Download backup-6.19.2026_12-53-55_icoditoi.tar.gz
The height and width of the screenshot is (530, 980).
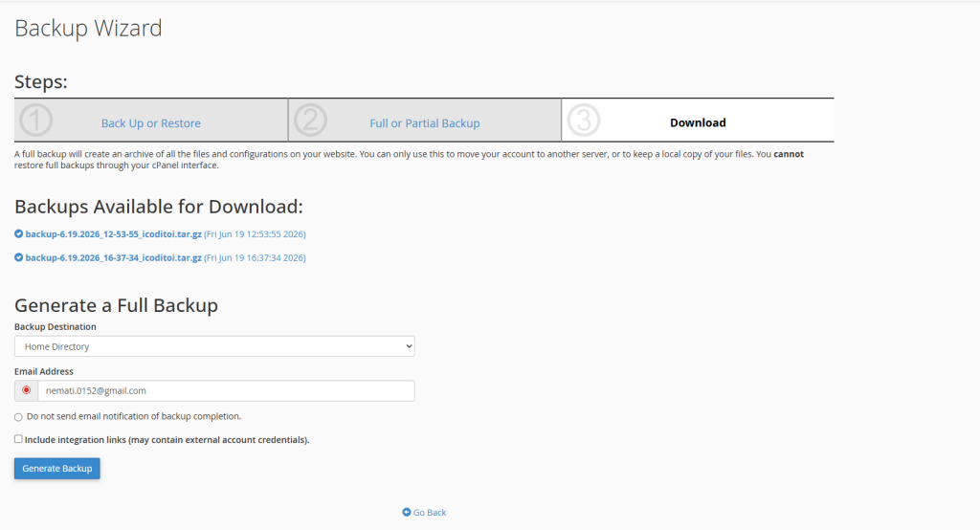[x=113, y=233]
